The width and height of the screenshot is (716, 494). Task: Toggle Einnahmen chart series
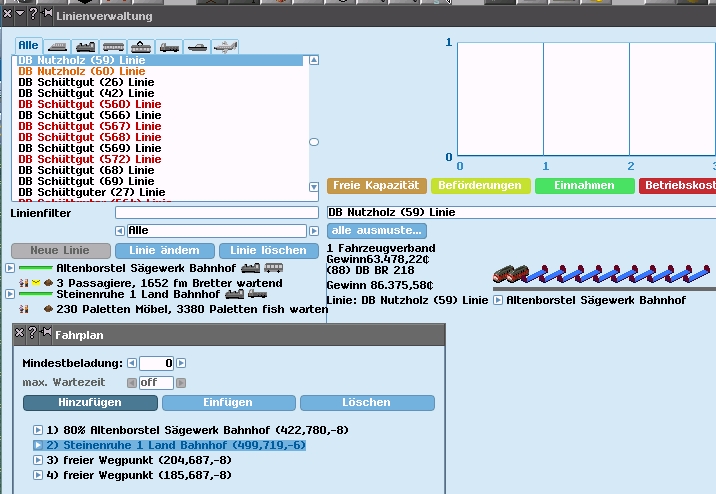click(x=585, y=186)
